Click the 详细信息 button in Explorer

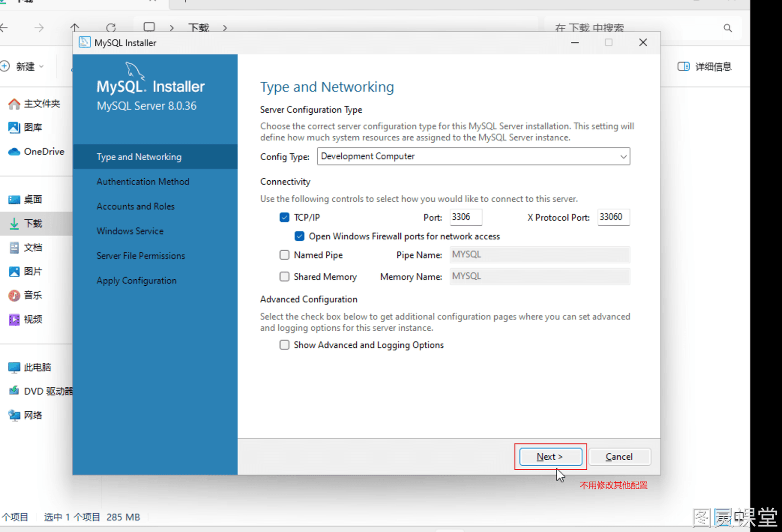[x=705, y=66]
